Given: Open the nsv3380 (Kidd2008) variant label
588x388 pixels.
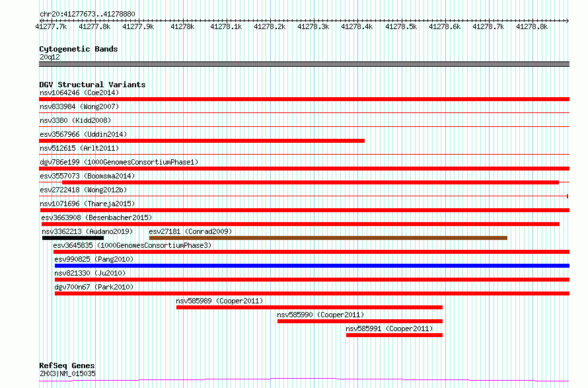Looking at the screenshot, I should (x=75, y=120).
